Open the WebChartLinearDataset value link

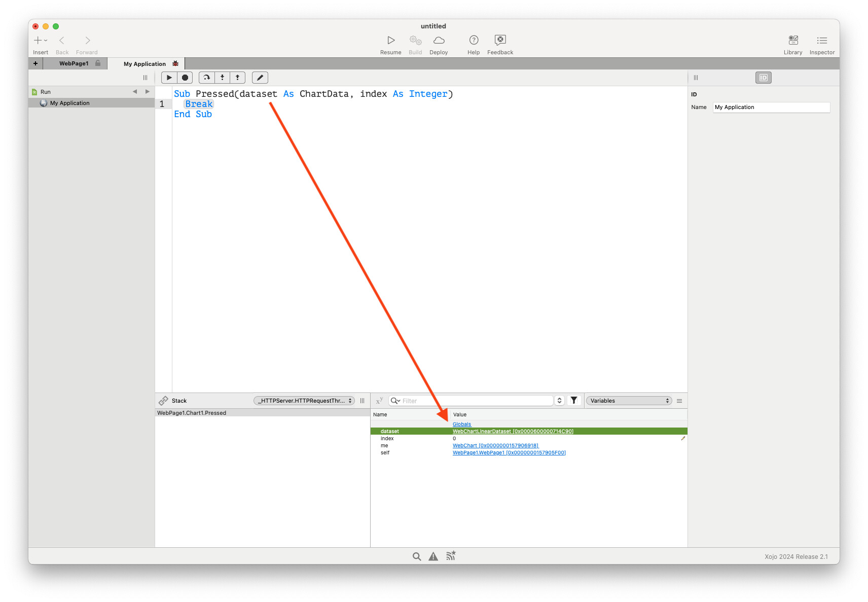point(513,432)
